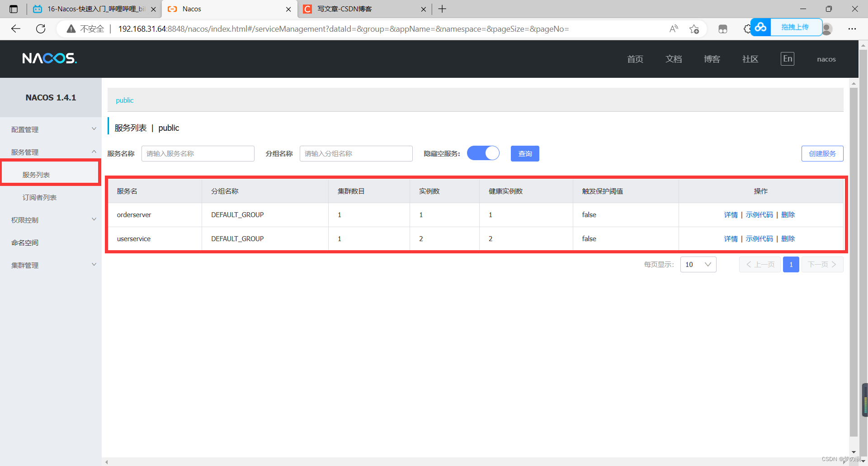The height and width of the screenshot is (466, 868).
Task: Expand the 权限控制 menu
Action: point(51,220)
